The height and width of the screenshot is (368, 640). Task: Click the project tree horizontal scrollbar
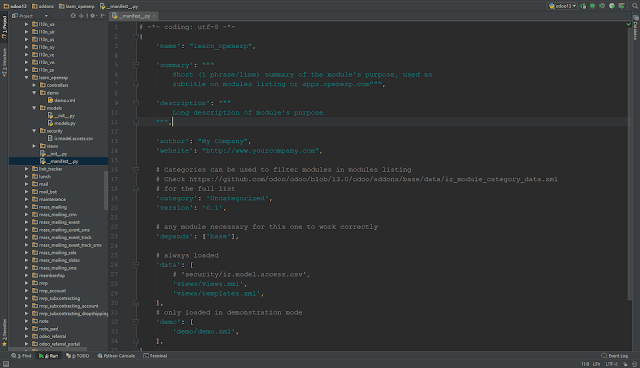(48, 350)
